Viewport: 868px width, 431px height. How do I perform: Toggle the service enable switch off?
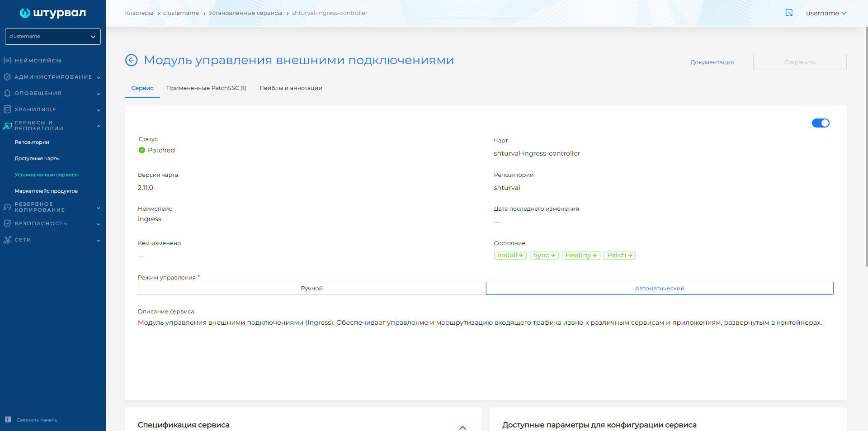tap(820, 123)
